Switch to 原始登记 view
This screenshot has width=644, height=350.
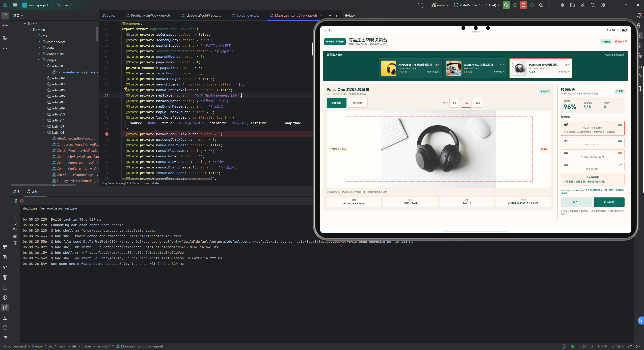coord(336,103)
